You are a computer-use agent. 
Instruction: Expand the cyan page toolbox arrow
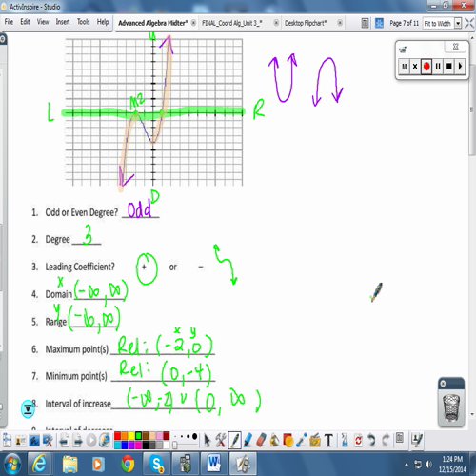coord(28,409)
